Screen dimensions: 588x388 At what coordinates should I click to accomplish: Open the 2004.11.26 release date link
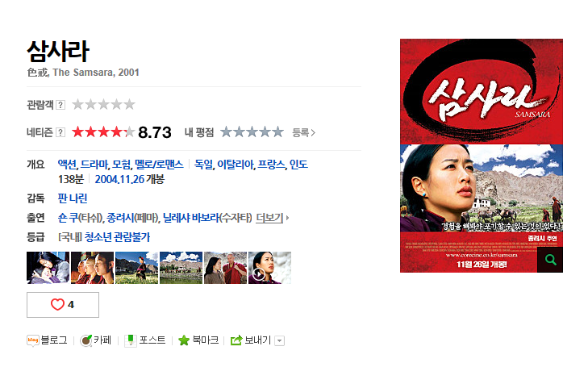[x=119, y=179]
